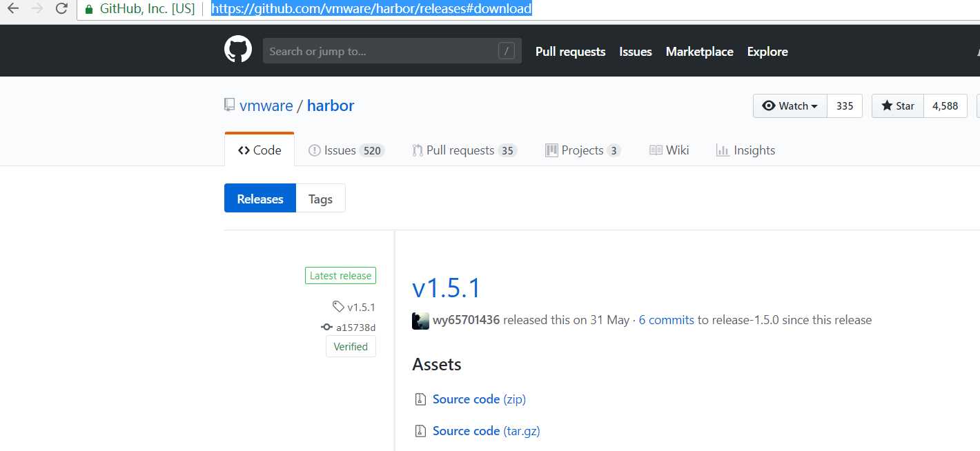The width and height of the screenshot is (980, 451).
Task: Download Source code (zip)
Action: click(479, 399)
